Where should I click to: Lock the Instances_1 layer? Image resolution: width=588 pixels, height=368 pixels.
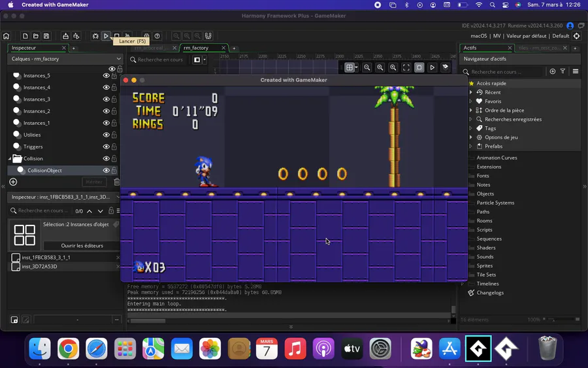(x=114, y=123)
